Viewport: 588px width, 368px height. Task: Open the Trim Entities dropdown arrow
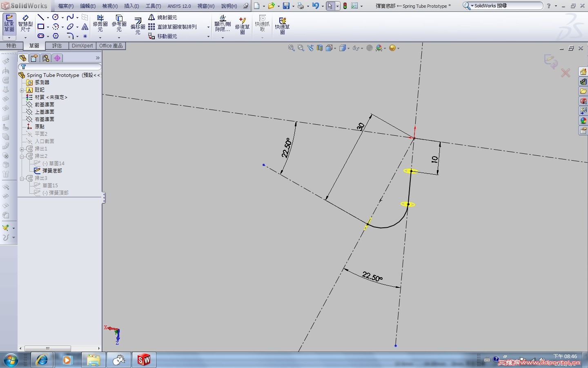[x=100, y=38]
